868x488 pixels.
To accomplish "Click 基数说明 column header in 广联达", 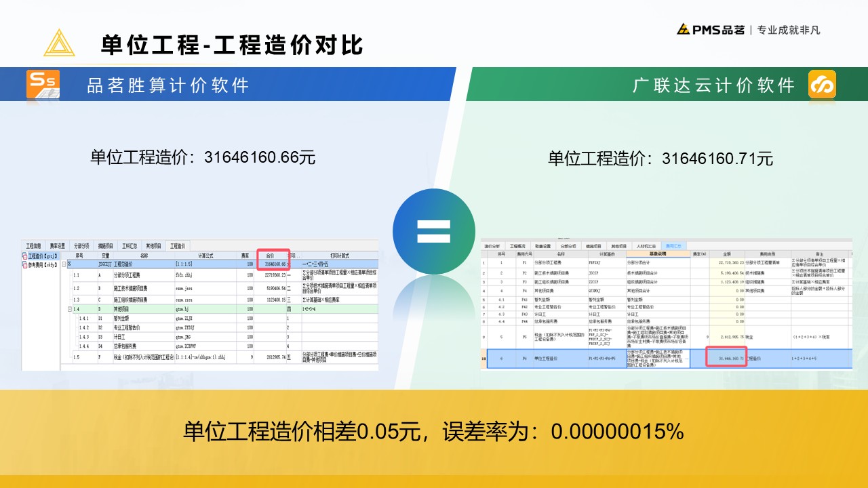I will [x=658, y=254].
